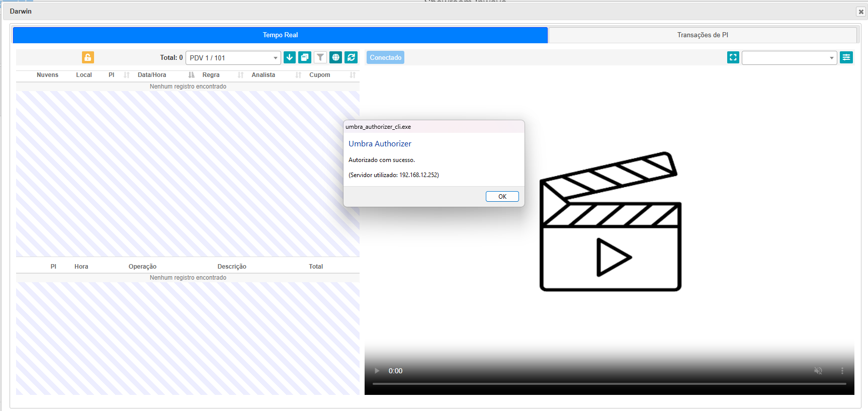Expand video to fullscreen with the corners icon
The image size is (868, 411).
pyautogui.click(x=733, y=57)
